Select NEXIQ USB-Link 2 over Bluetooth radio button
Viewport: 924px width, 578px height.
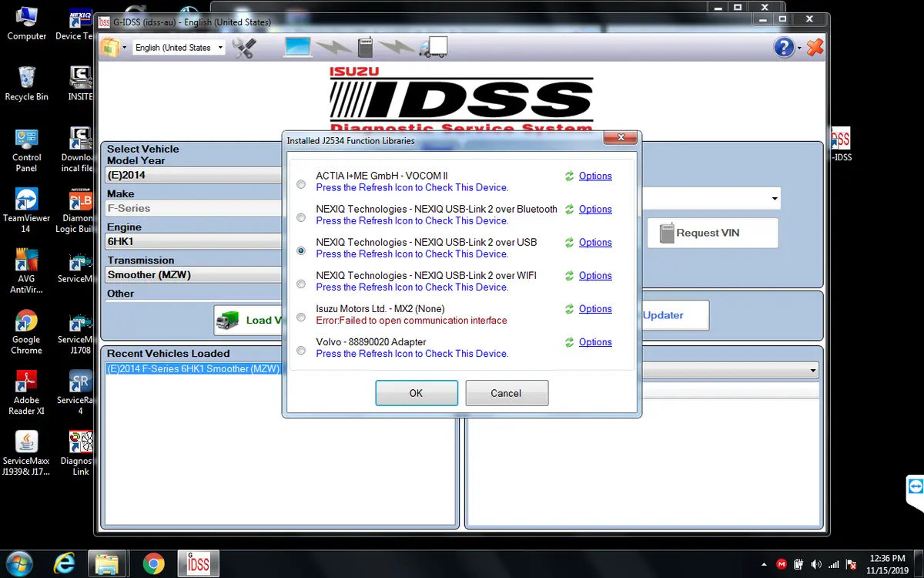(301, 217)
